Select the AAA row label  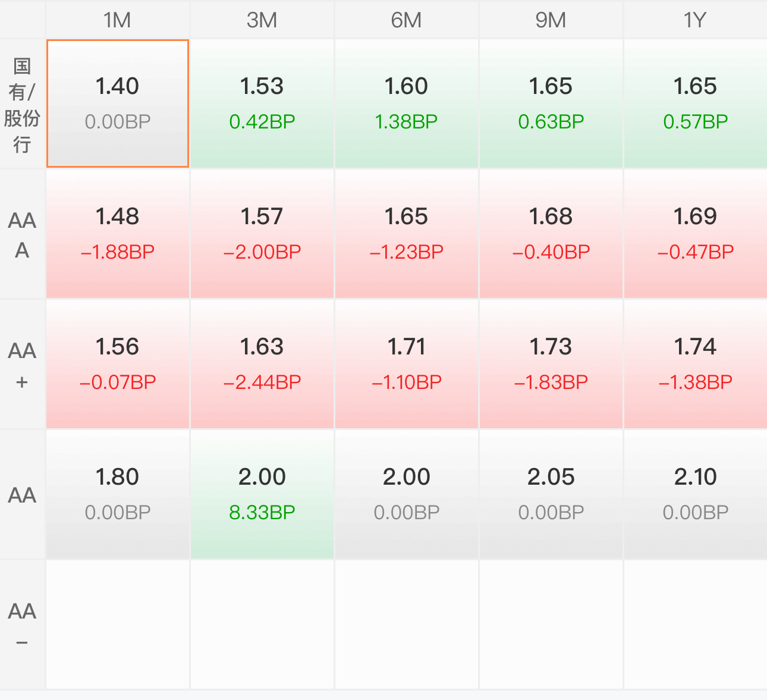click(22, 234)
